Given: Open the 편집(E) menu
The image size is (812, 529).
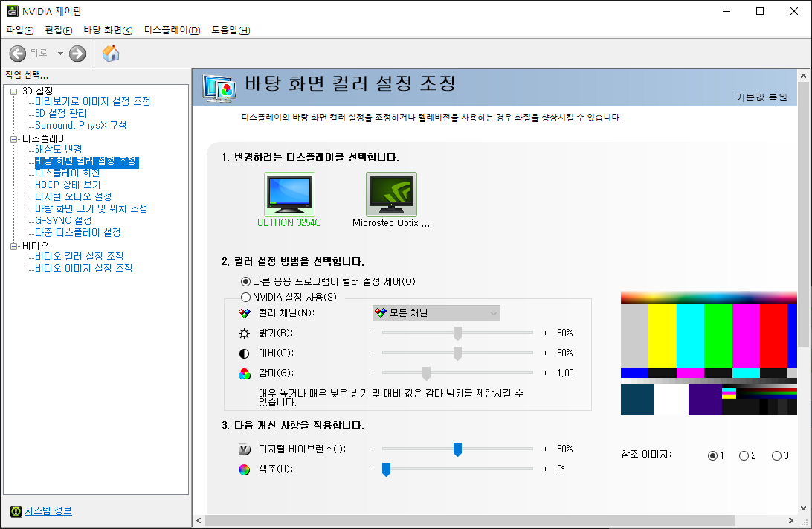Looking at the screenshot, I should pyautogui.click(x=59, y=30).
